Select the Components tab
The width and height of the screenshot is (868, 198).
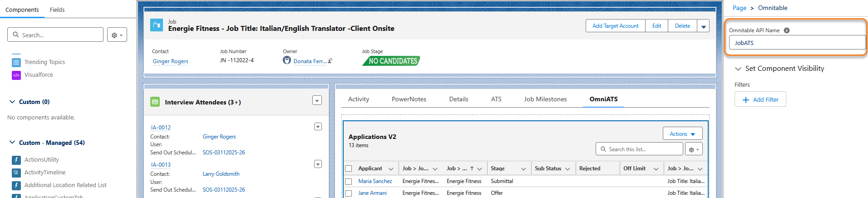point(22,10)
